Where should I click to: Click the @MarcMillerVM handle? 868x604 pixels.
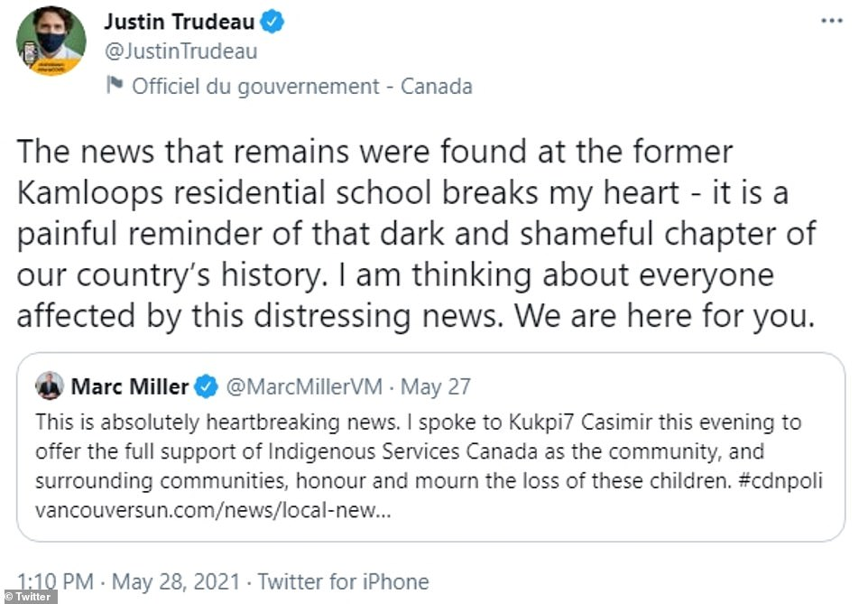coord(306,387)
